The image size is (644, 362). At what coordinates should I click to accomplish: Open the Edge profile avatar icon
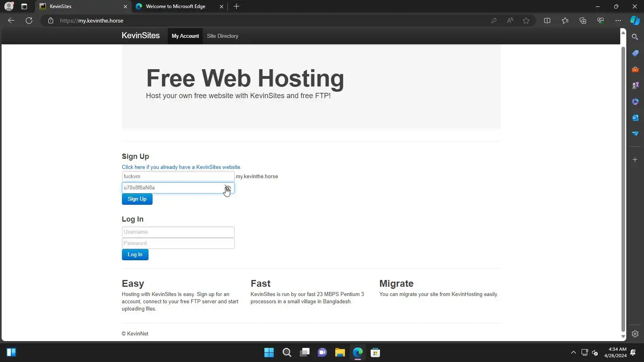(x=9, y=6)
